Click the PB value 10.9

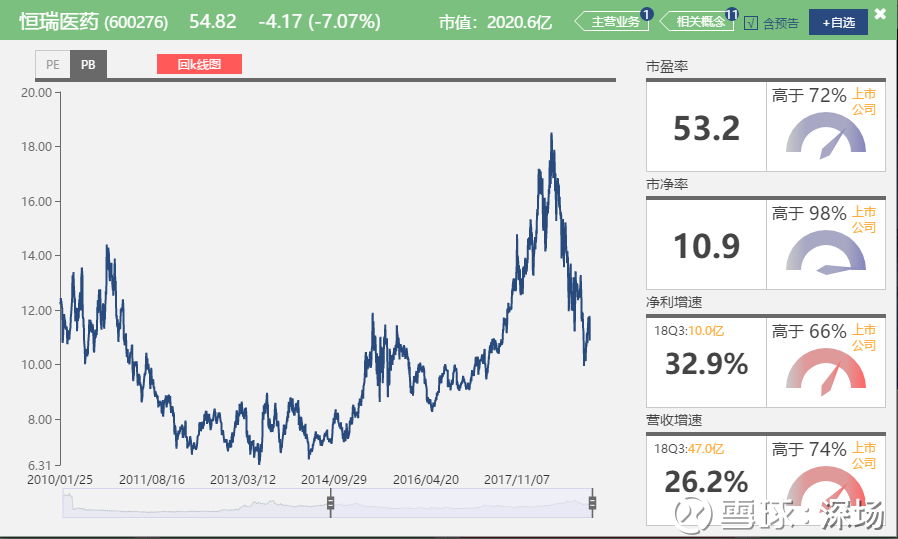pyautogui.click(x=707, y=246)
